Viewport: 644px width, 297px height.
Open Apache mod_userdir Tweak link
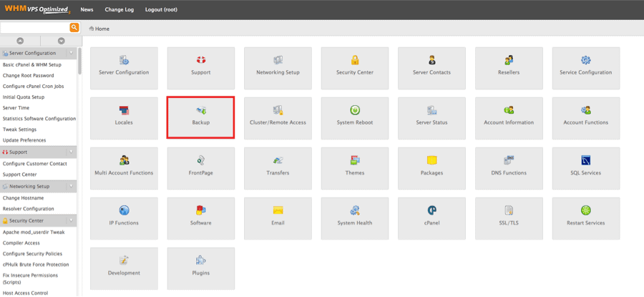pyautogui.click(x=34, y=232)
